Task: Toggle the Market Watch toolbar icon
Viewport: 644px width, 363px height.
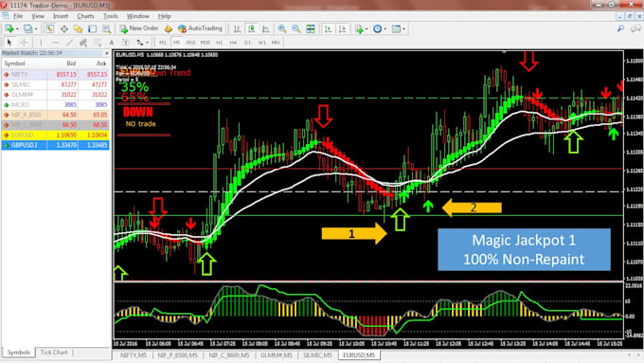Action: pyautogui.click(x=49, y=28)
